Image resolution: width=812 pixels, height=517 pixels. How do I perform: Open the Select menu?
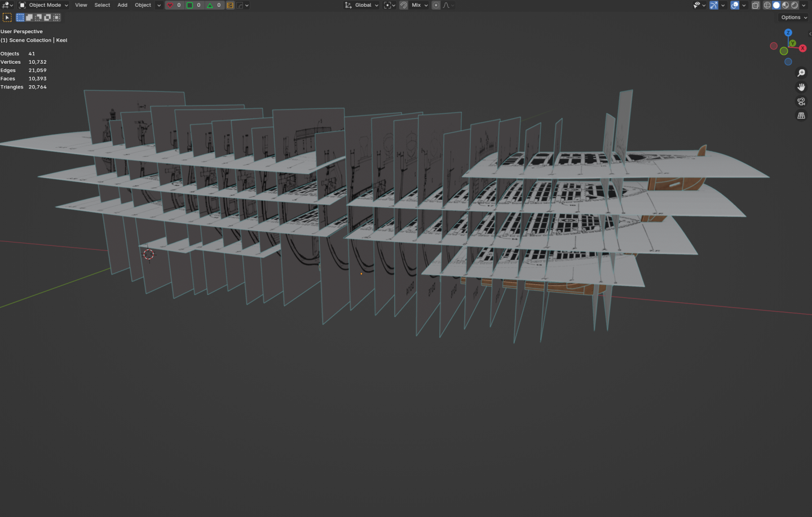tap(102, 5)
